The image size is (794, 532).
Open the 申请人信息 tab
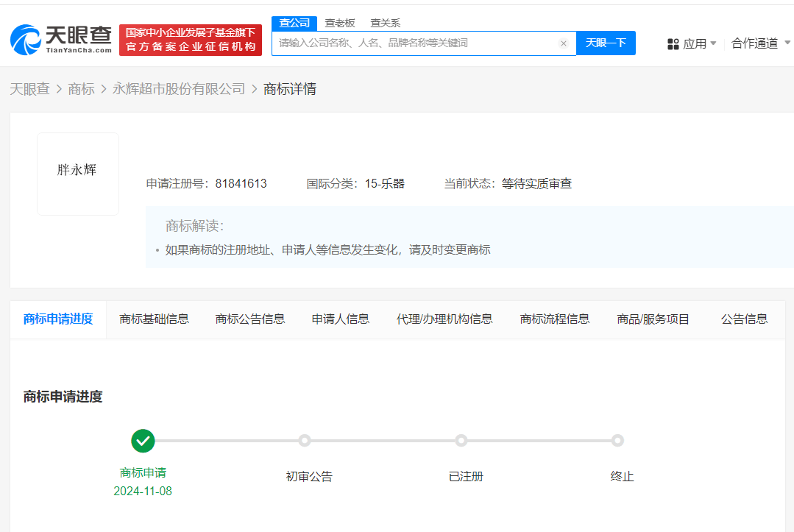(340, 319)
